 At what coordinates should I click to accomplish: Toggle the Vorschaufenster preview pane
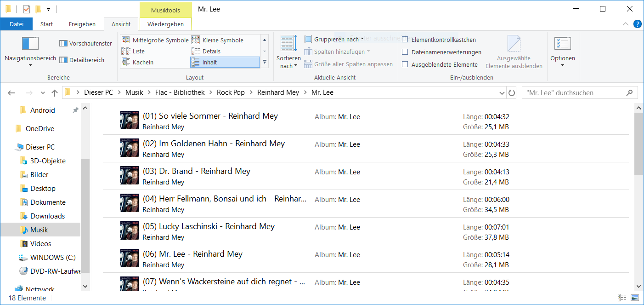point(85,43)
